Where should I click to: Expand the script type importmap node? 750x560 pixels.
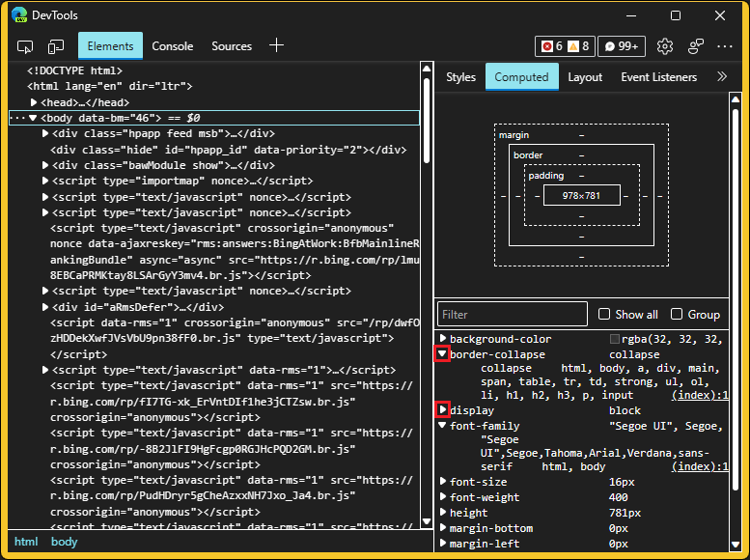click(x=45, y=181)
